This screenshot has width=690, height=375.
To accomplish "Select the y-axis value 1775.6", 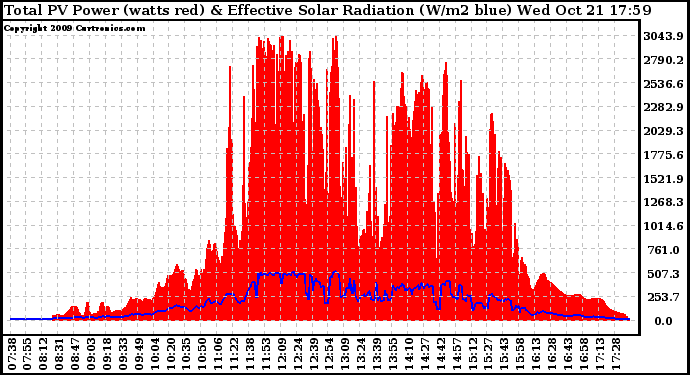I will [x=664, y=155].
